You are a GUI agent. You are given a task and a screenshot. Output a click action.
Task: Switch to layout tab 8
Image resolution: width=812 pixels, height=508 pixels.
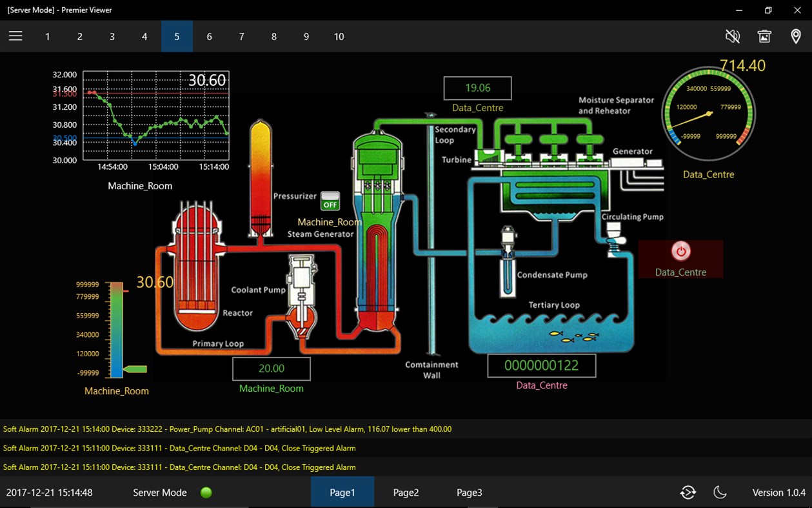pos(274,36)
